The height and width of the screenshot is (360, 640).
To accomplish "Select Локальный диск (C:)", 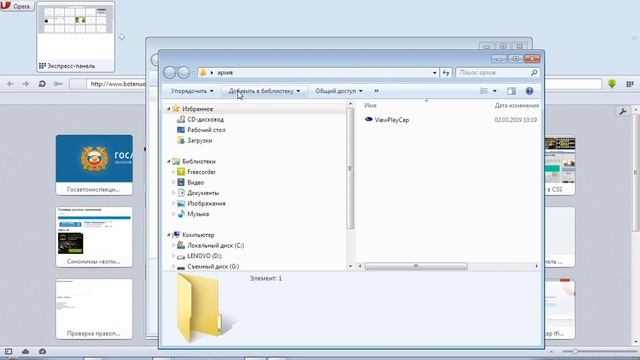I will 216,246.
